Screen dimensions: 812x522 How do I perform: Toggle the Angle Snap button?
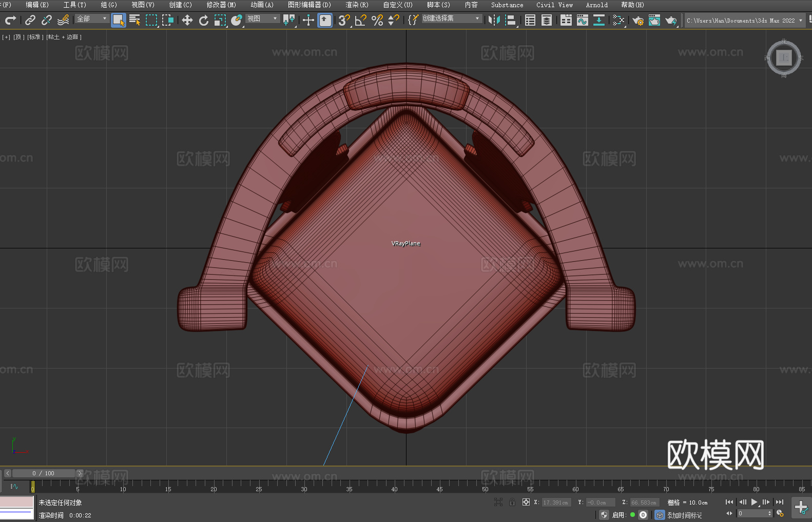[x=361, y=20]
